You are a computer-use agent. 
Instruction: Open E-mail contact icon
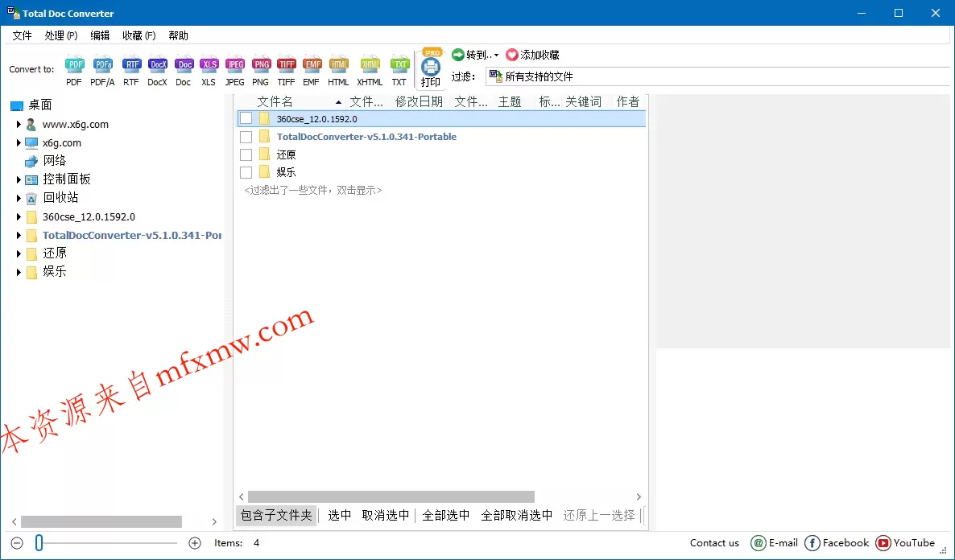[759, 543]
